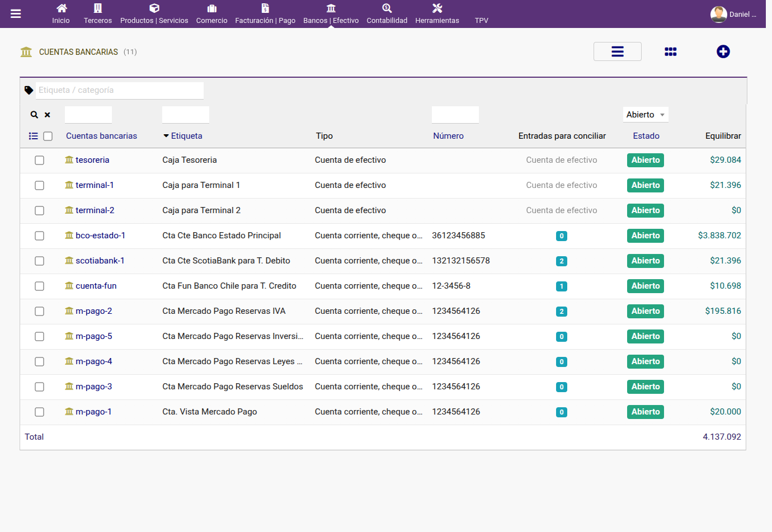772x532 pixels.
Task: Click the $29.084 balance
Action: tap(726, 160)
